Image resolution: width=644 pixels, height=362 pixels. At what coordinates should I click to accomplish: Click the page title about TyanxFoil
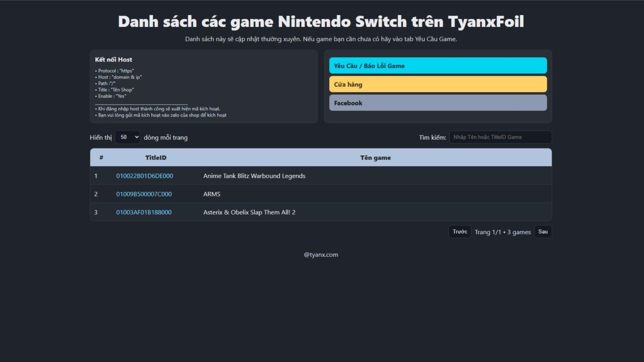coord(321,22)
